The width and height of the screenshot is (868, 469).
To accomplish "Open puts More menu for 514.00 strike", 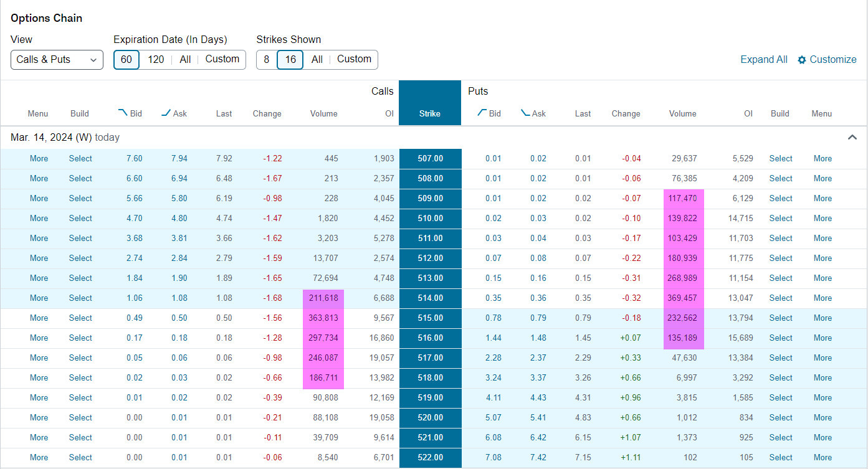I will (823, 298).
